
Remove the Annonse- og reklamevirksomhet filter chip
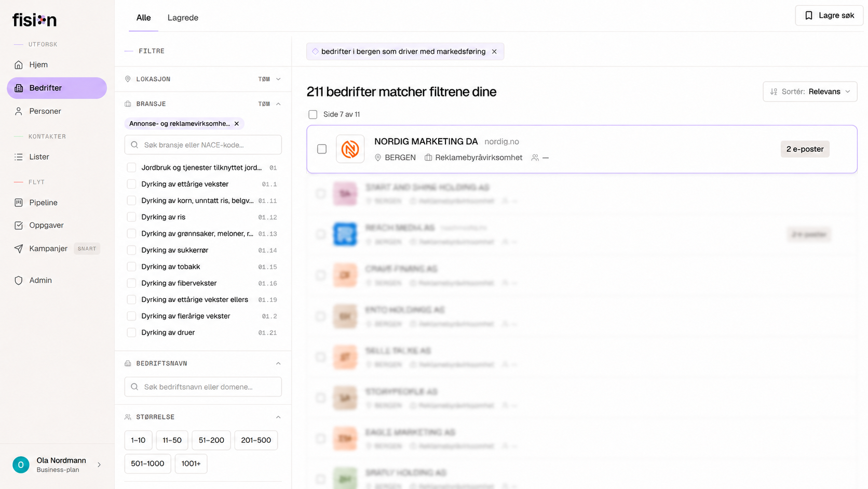coord(237,124)
